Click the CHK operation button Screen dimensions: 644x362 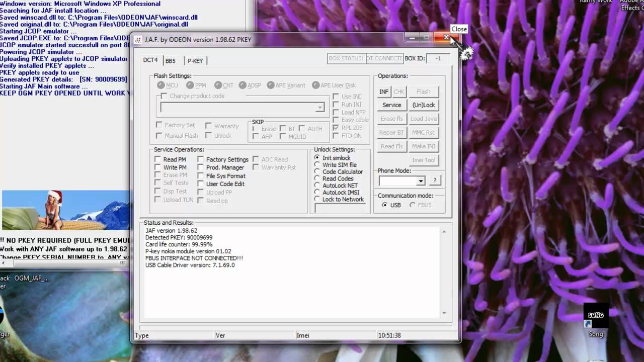click(x=398, y=92)
